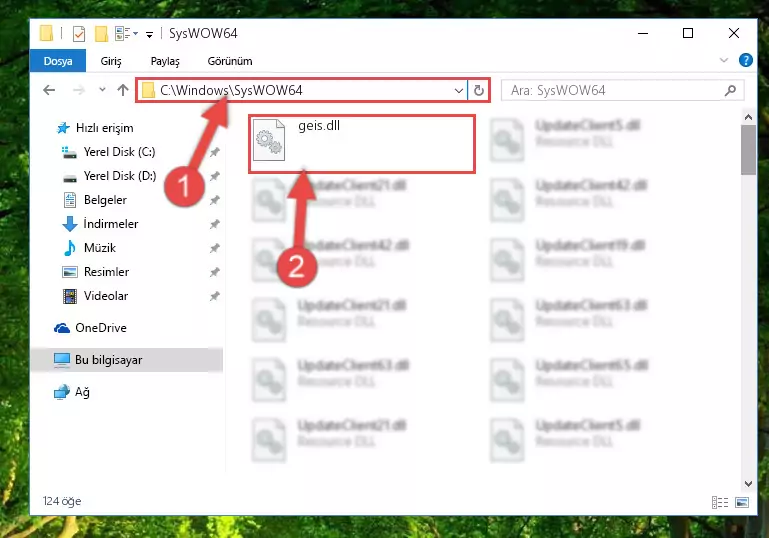Click pin icon next to Müzik
The height and width of the screenshot is (538, 769).
[x=215, y=248]
